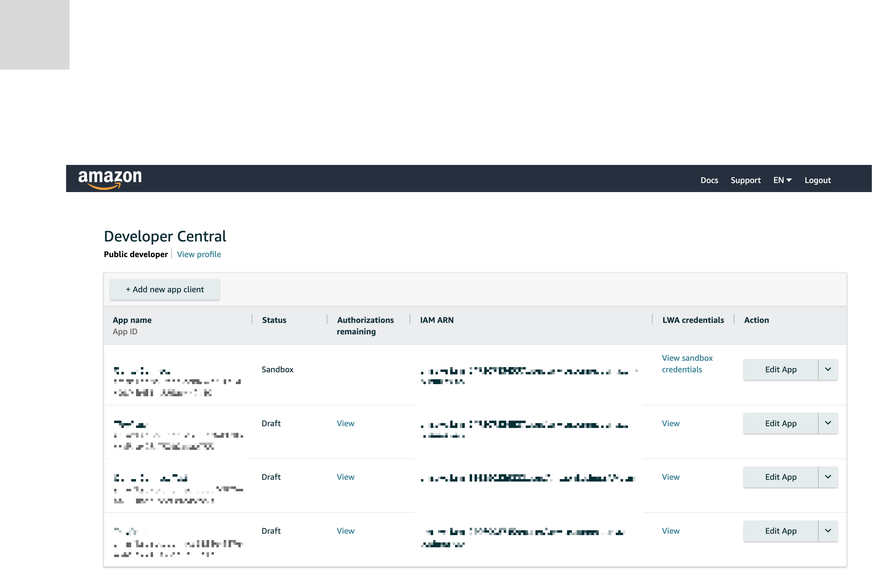This screenshot has width=876, height=588.
Task: Expand the Edit App dropdown for the Sandbox app
Action: pyautogui.click(x=828, y=370)
